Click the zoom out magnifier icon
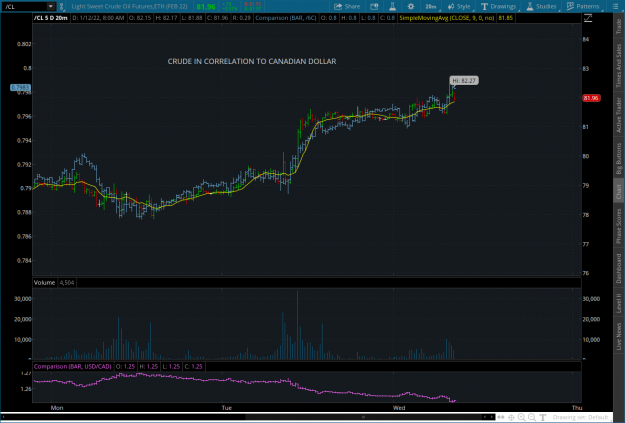 (x=532, y=417)
